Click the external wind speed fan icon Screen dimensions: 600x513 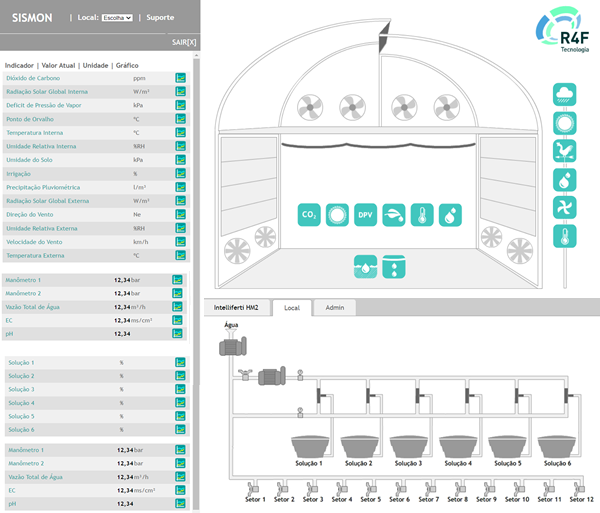pos(565,208)
